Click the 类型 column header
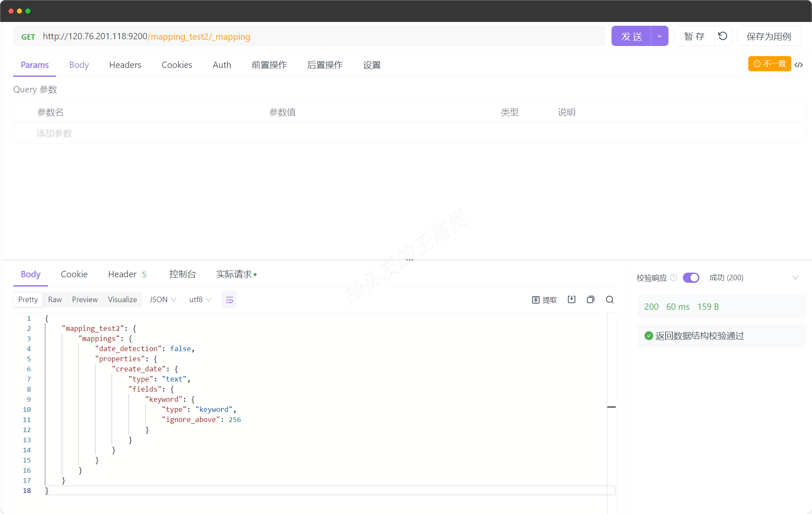This screenshot has height=514, width=812. click(x=509, y=112)
